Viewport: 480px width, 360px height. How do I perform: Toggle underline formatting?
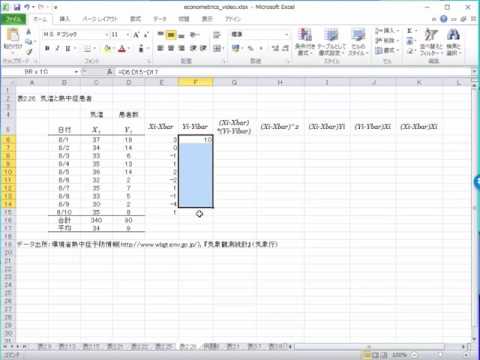click(68, 49)
